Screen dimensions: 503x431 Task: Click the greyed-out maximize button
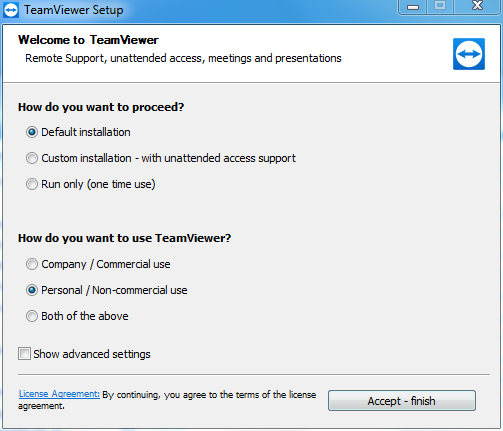(x=440, y=6)
